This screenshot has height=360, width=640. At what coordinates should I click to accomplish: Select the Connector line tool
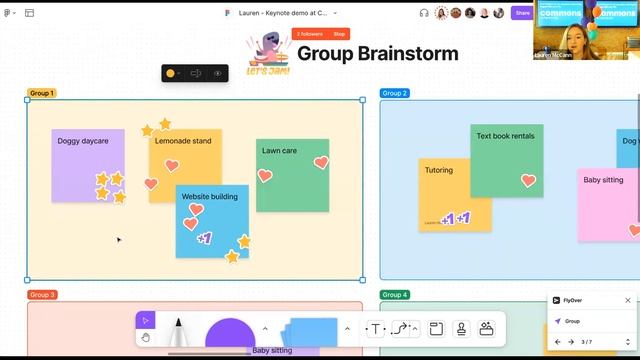click(x=400, y=329)
